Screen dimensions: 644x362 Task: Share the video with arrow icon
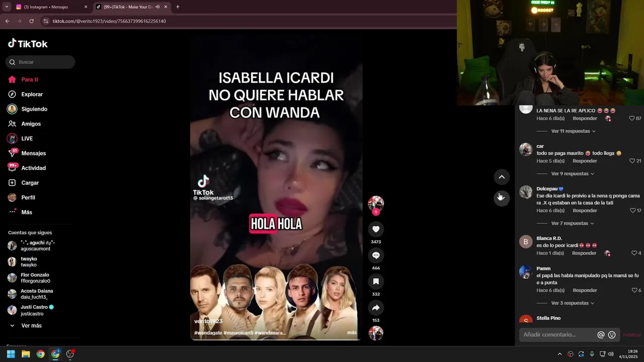pos(376,308)
